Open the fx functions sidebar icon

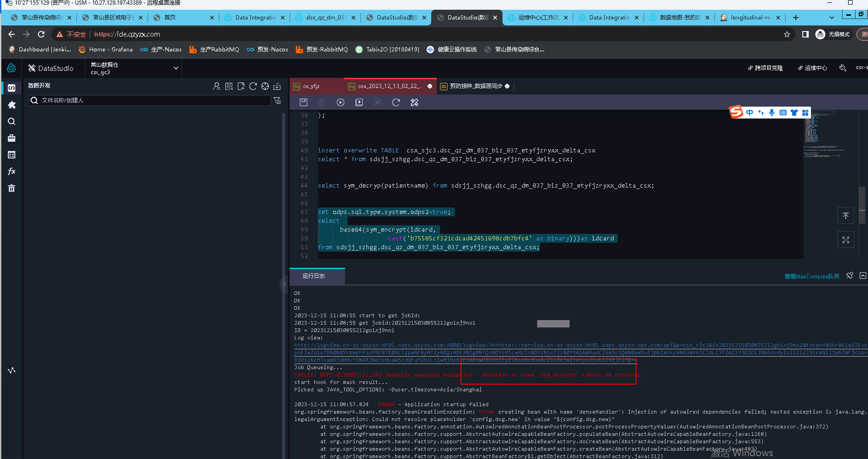12,171
